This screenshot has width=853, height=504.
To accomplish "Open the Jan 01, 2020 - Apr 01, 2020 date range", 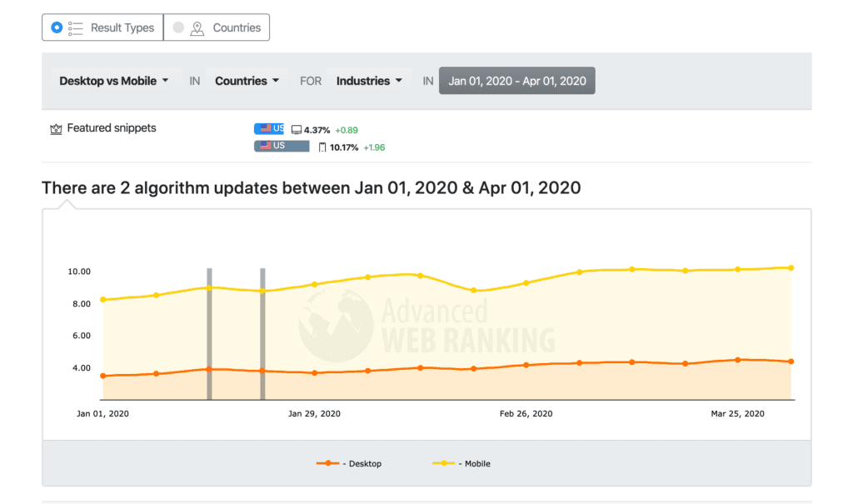I will (x=516, y=81).
